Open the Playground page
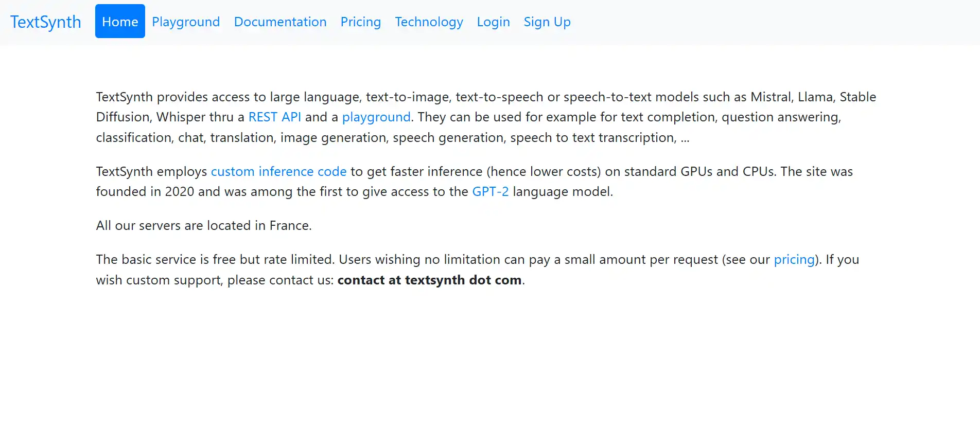Image resolution: width=980 pixels, height=431 pixels. click(x=186, y=22)
